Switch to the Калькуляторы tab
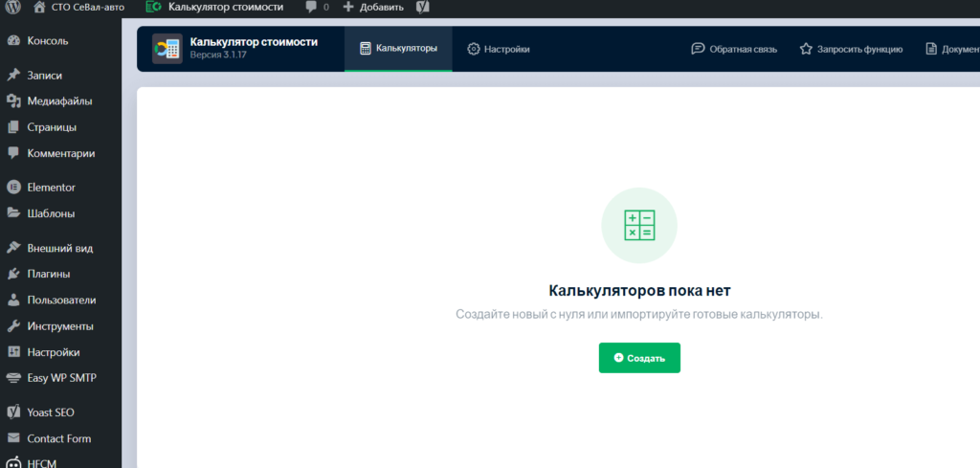980x468 pixels. coord(398,49)
